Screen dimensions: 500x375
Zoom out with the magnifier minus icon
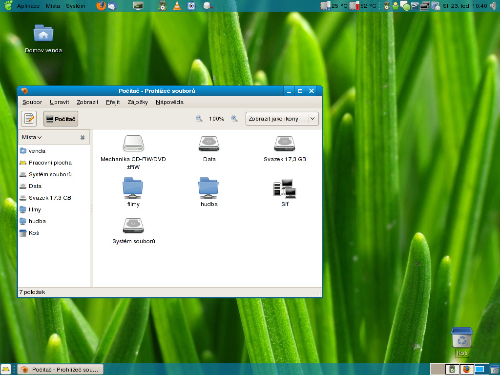pos(199,118)
